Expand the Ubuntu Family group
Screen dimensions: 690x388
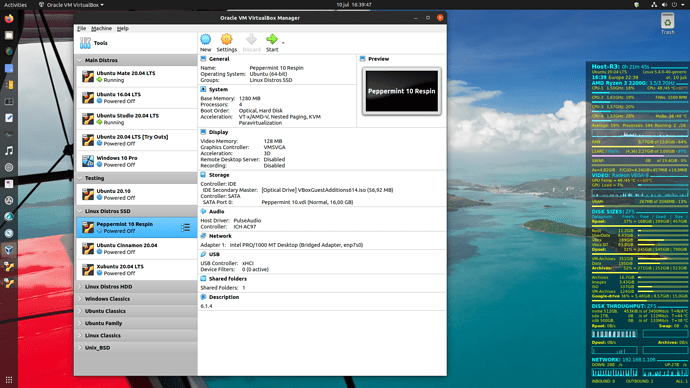[x=80, y=323]
